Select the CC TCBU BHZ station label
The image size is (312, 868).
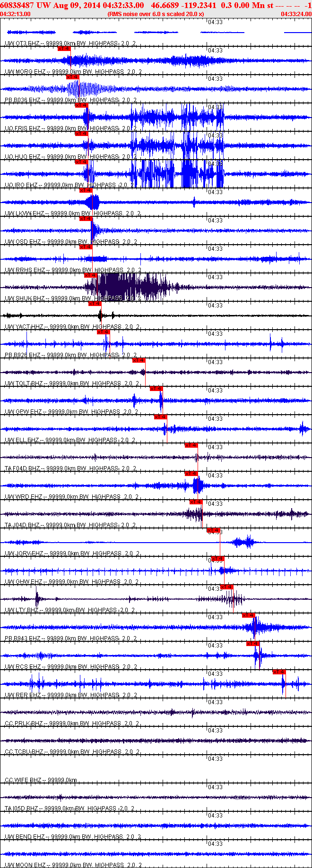click(x=24, y=751)
